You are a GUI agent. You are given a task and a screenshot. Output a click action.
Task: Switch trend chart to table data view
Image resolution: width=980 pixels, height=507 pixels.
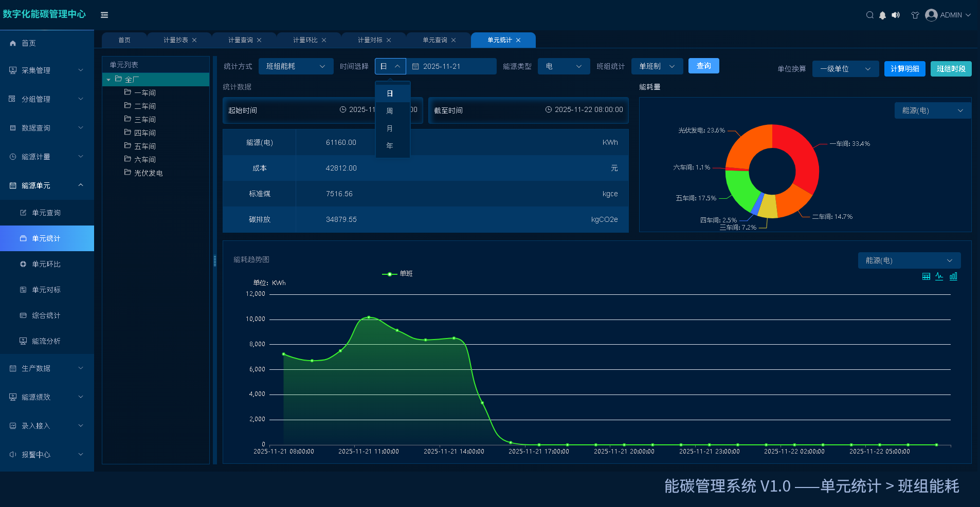pos(926,276)
